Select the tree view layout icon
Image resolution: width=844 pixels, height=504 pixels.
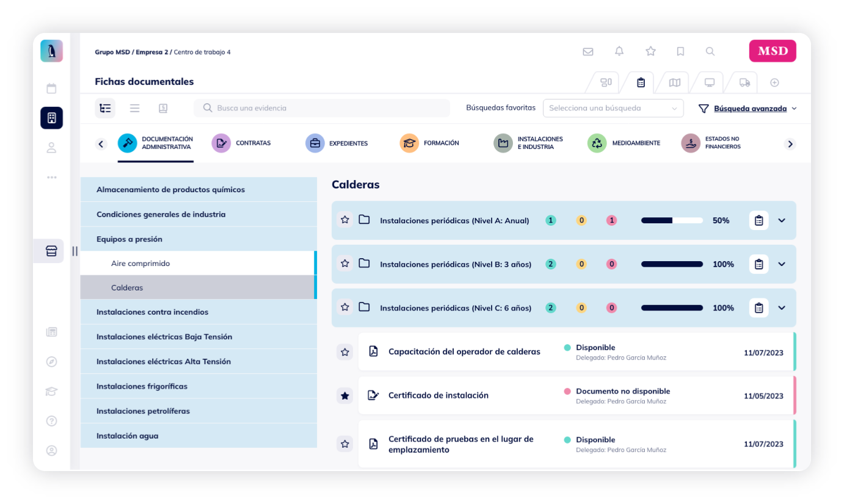[x=105, y=108]
